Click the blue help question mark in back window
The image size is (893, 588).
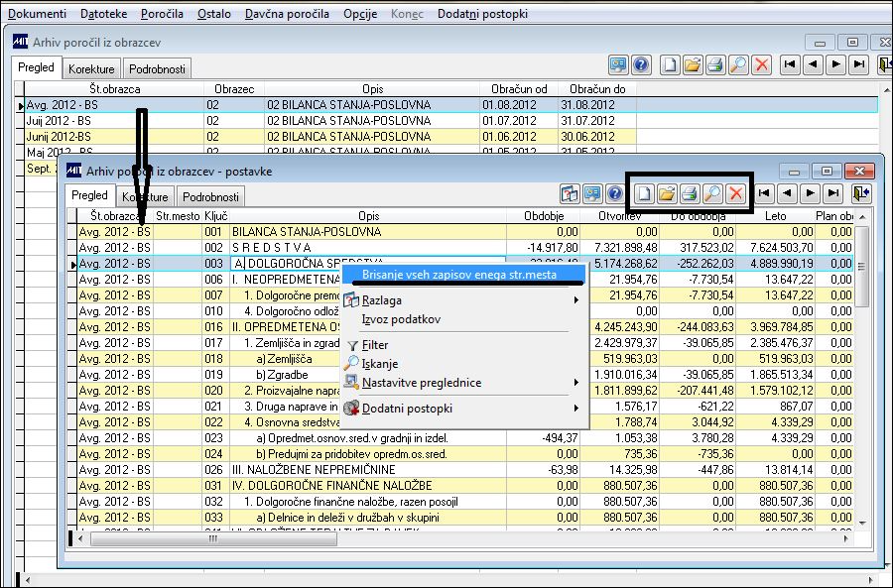tap(641, 64)
